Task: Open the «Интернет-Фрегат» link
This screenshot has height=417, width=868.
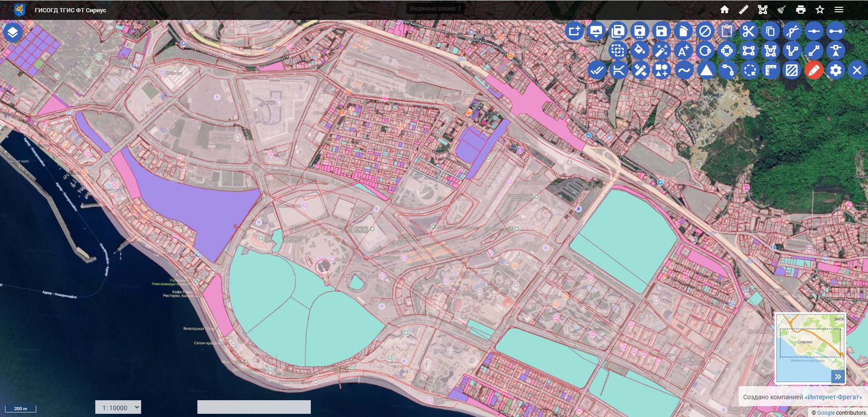Action: (833, 397)
